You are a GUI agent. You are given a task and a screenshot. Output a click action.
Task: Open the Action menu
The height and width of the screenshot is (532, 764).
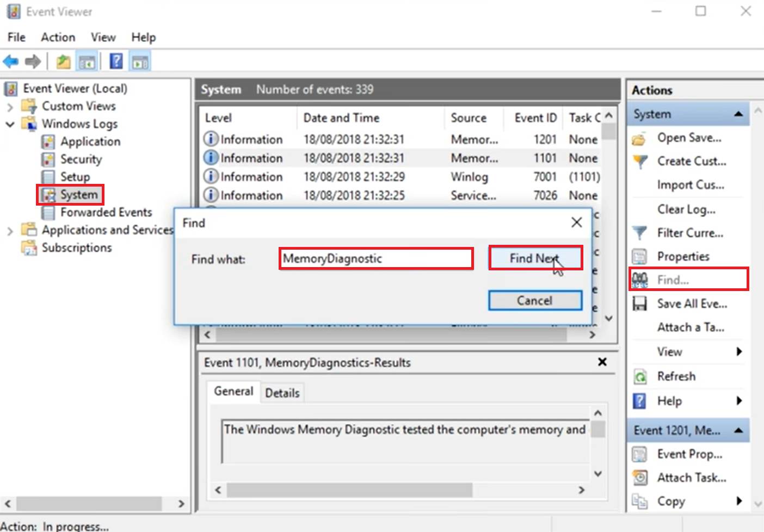pyautogui.click(x=58, y=37)
